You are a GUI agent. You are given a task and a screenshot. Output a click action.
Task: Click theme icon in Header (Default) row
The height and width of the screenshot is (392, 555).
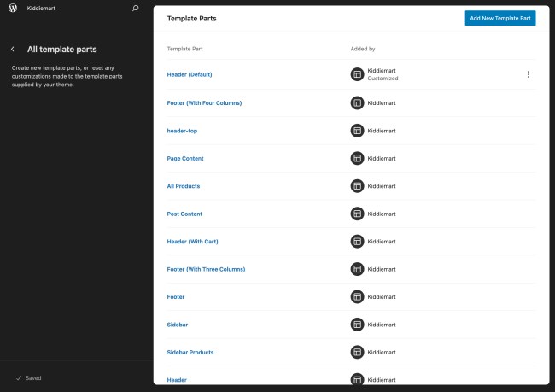[x=358, y=74]
